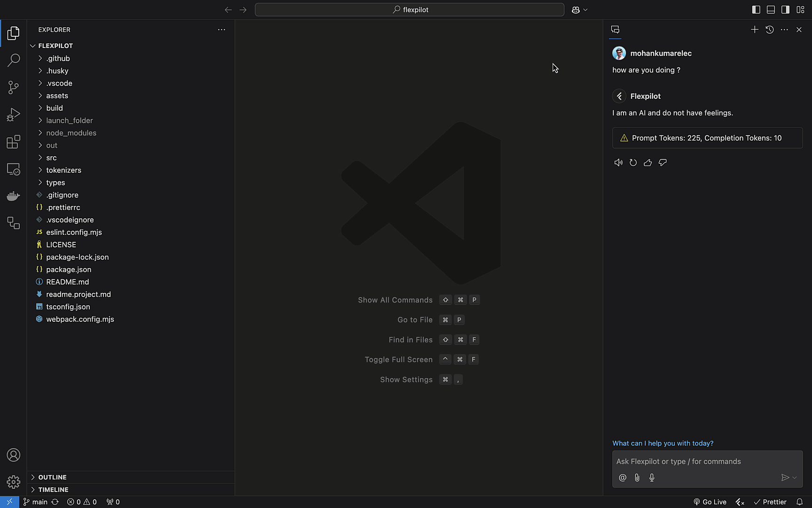Viewport: 812px width, 508px height.
Task: Toggle the secondary side bar visibility
Action: coord(785,9)
